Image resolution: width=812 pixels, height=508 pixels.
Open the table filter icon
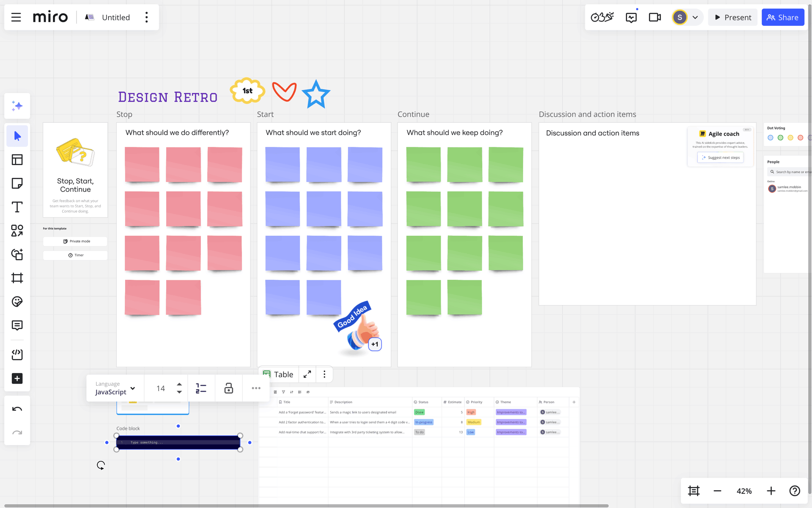click(283, 392)
